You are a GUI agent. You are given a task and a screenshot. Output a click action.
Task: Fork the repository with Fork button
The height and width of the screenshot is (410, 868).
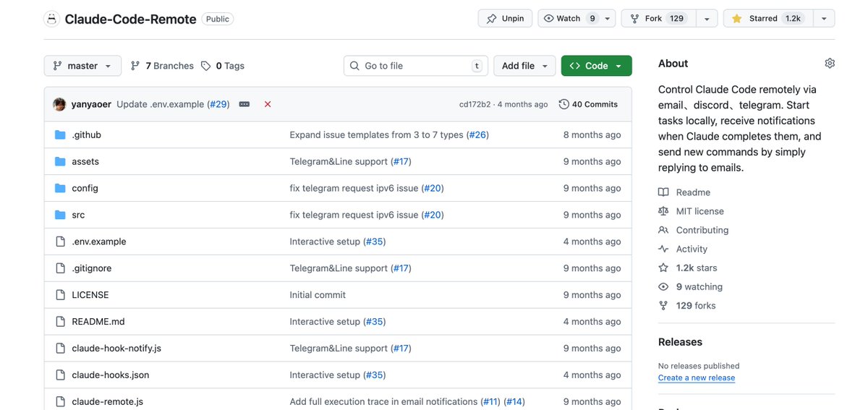click(659, 18)
